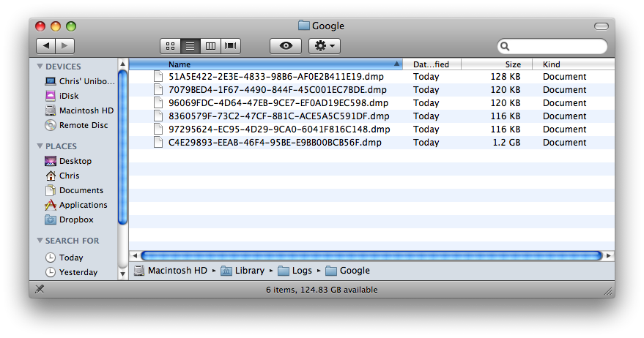Click the window resize grip corner
This screenshot has width=644, height=338.
click(608, 291)
